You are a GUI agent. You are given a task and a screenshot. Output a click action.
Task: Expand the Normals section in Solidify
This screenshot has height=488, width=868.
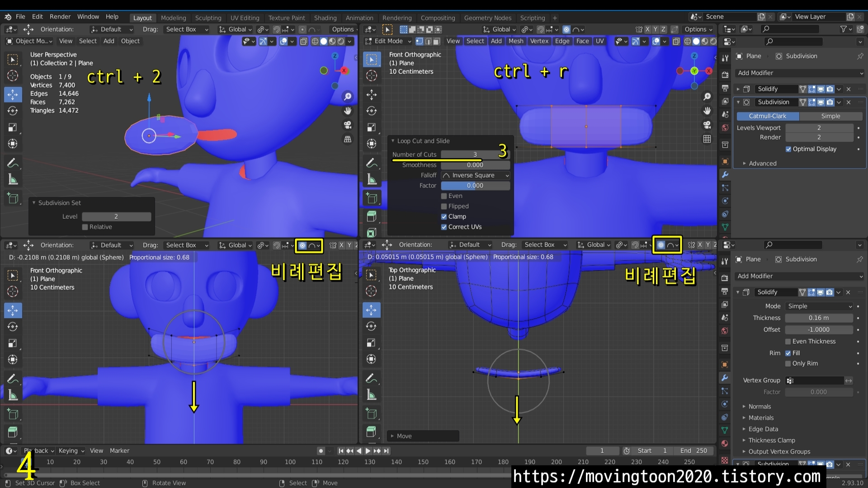pyautogui.click(x=759, y=407)
